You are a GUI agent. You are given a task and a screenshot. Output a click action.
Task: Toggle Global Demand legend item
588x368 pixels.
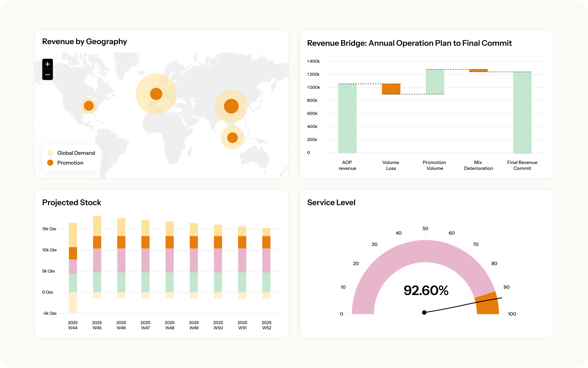[71, 153]
